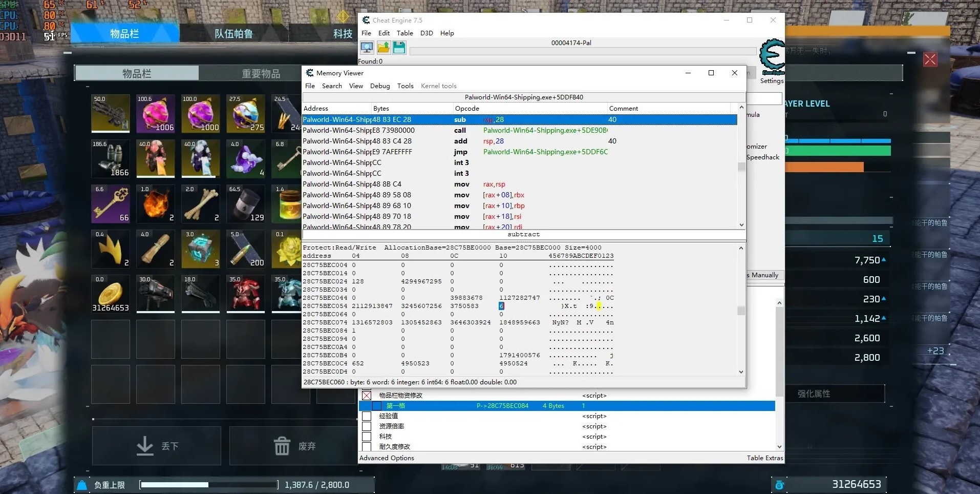This screenshot has width=980, height=494.
Task: Select the golden horn item weighing 0.4
Action: point(111,249)
